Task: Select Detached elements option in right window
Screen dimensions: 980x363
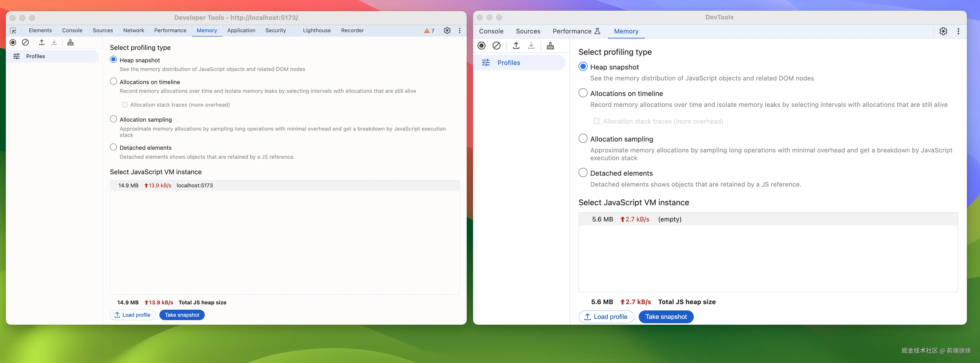Action: pyautogui.click(x=583, y=173)
